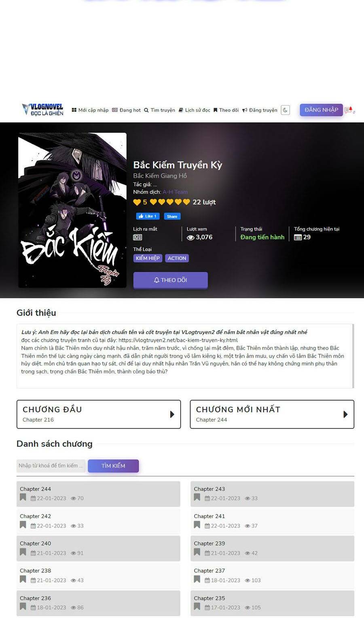Open the Tìm truyện search menu

tap(159, 110)
